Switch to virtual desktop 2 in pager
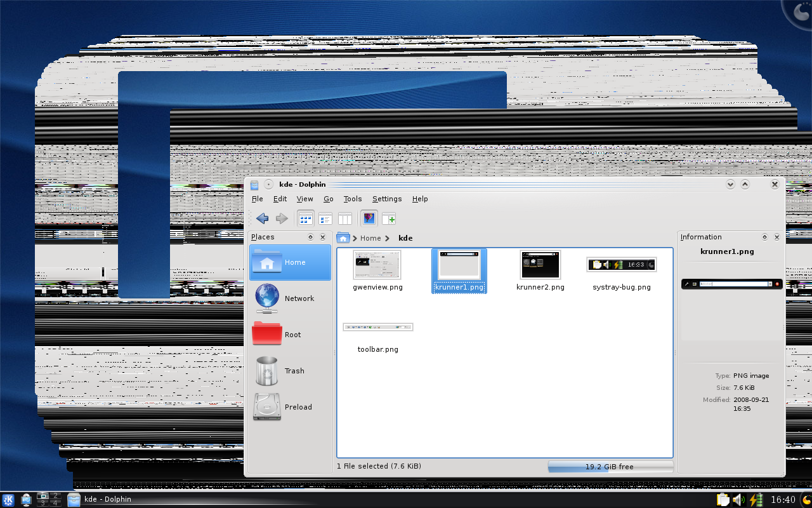This screenshot has width=812, height=508. pyautogui.click(x=55, y=495)
